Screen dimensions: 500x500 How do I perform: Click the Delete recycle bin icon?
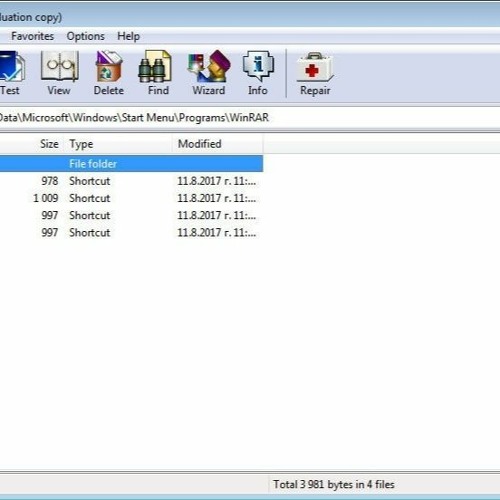(109, 67)
